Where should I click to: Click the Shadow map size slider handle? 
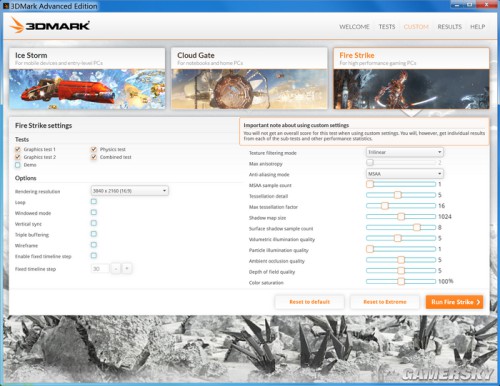click(401, 217)
